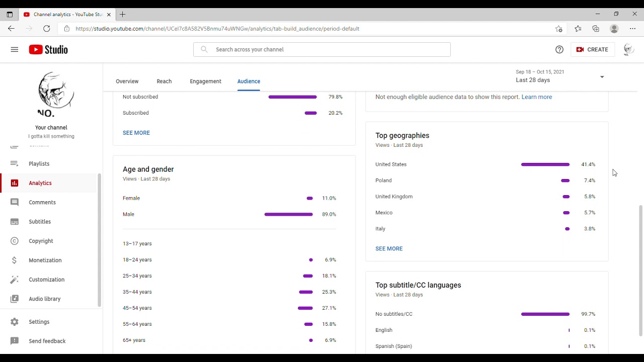
Task: Open the Audio library icon
Action: 15,299
